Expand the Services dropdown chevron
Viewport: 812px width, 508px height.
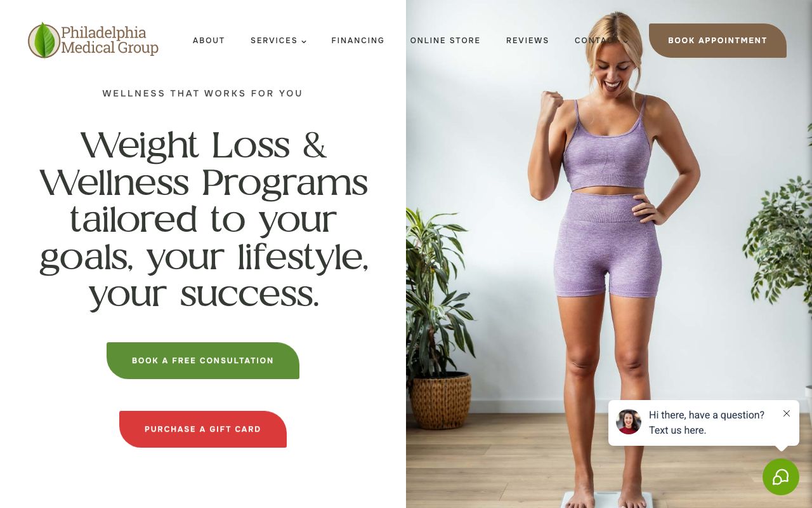pos(304,41)
